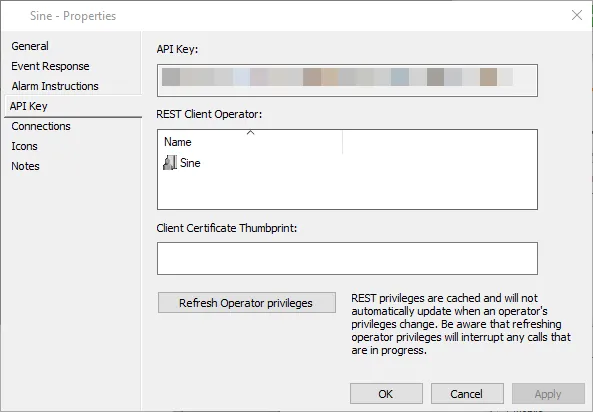Focus the Client Certificate Thumbprint field
The height and width of the screenshot is (412, 593).
click(347, 258)
